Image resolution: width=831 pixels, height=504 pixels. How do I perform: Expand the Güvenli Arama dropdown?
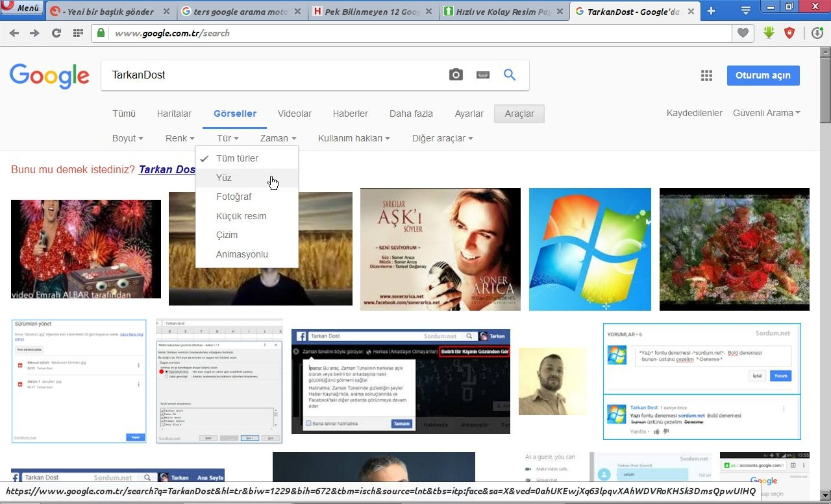coord(767,113)
